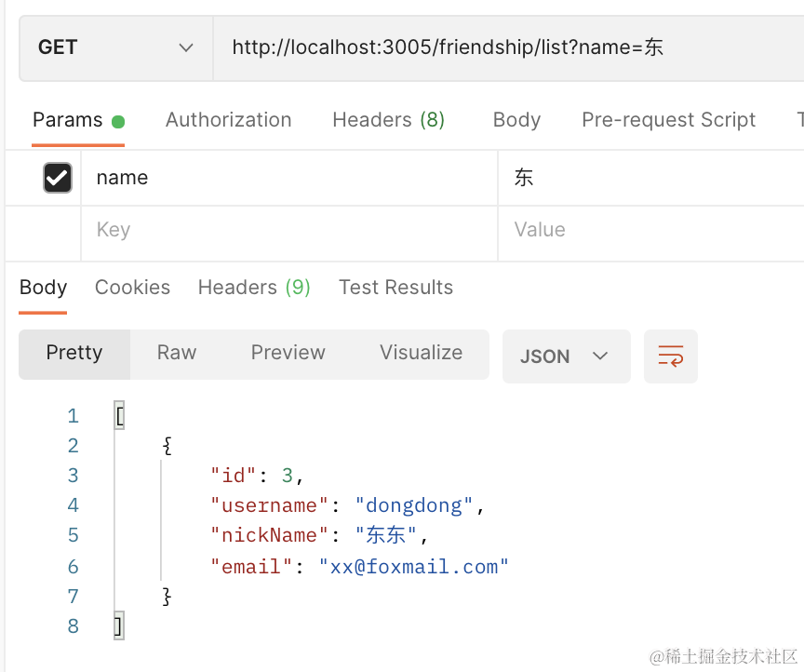Select the Visualize view button
This screenshot has width=804, height=672.
421,353
